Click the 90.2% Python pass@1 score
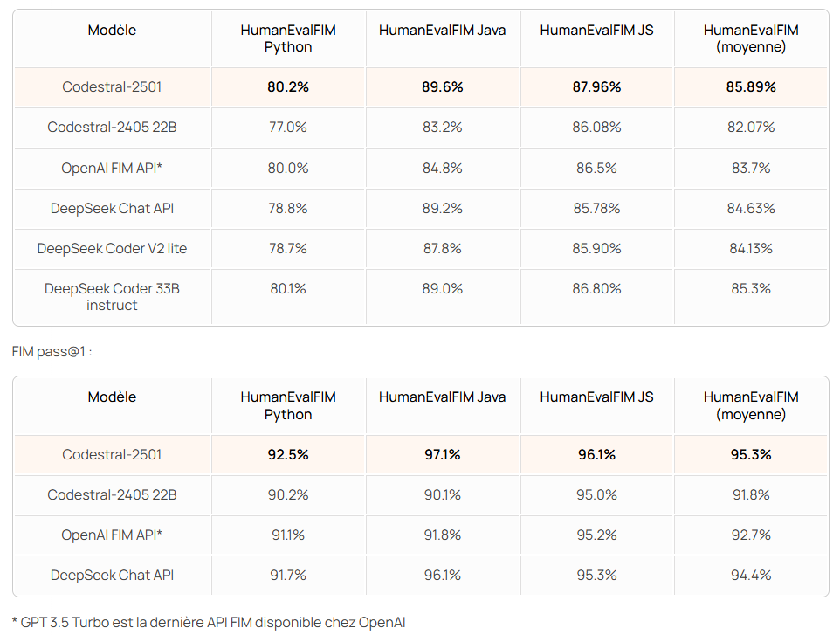 288,495
